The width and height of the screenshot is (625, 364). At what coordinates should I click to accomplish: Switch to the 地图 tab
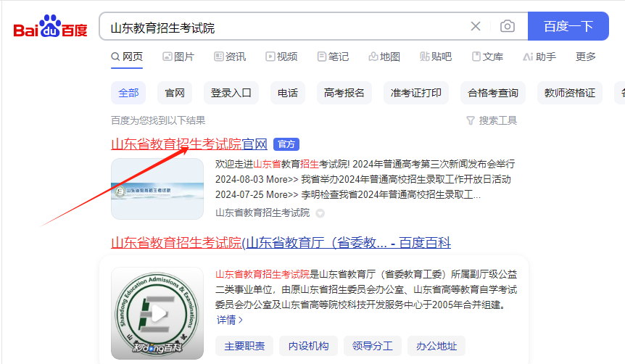pyautogui.click(x=384, y=57)
